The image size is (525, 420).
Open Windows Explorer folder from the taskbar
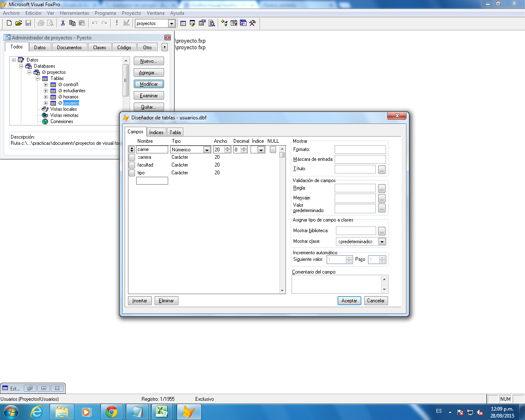pyautogui.click(x=62, y=411)
